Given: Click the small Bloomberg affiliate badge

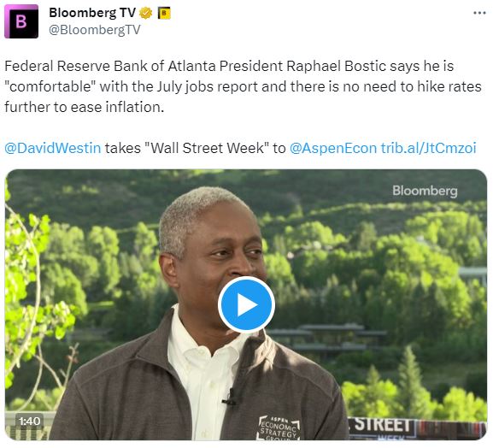Looking at the screenshot, I should coord(164,13).
